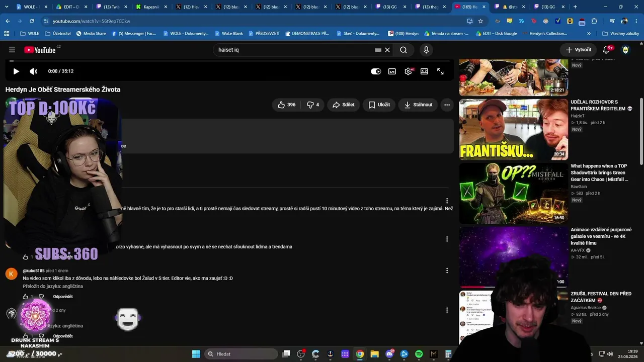This screenshot has width=644, height=362.
Task: Save the video with Uložit
Action: pyautogui.click(x=379, y=105)
